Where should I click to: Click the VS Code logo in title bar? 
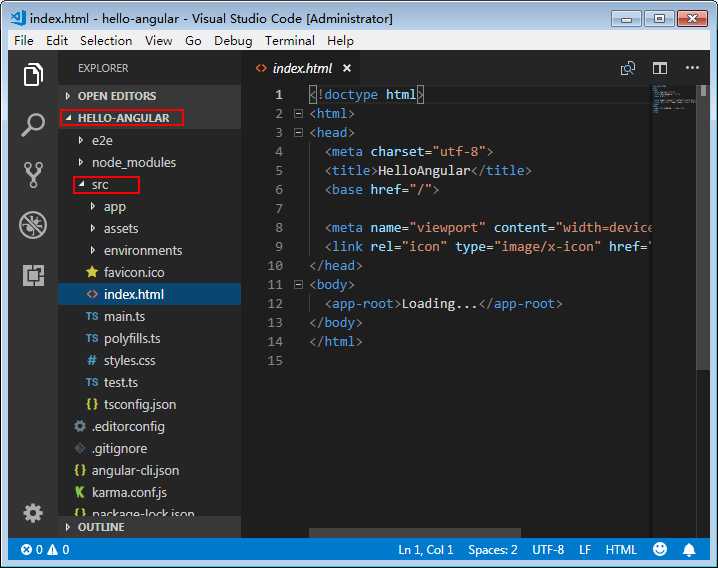[x=18, y=18]
